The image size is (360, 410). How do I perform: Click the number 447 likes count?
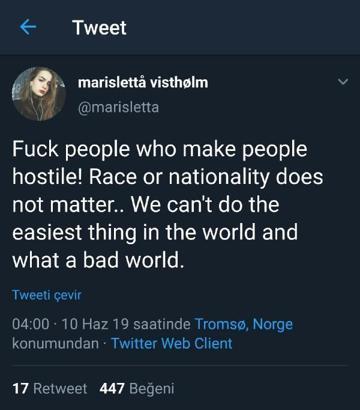point(112,389)
